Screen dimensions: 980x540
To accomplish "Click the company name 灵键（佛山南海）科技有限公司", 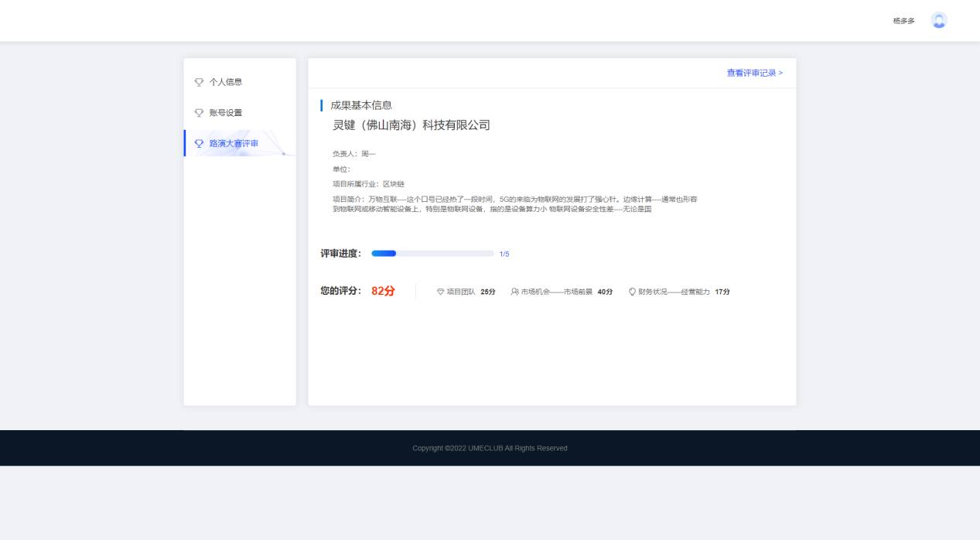I will pos(411,125).
